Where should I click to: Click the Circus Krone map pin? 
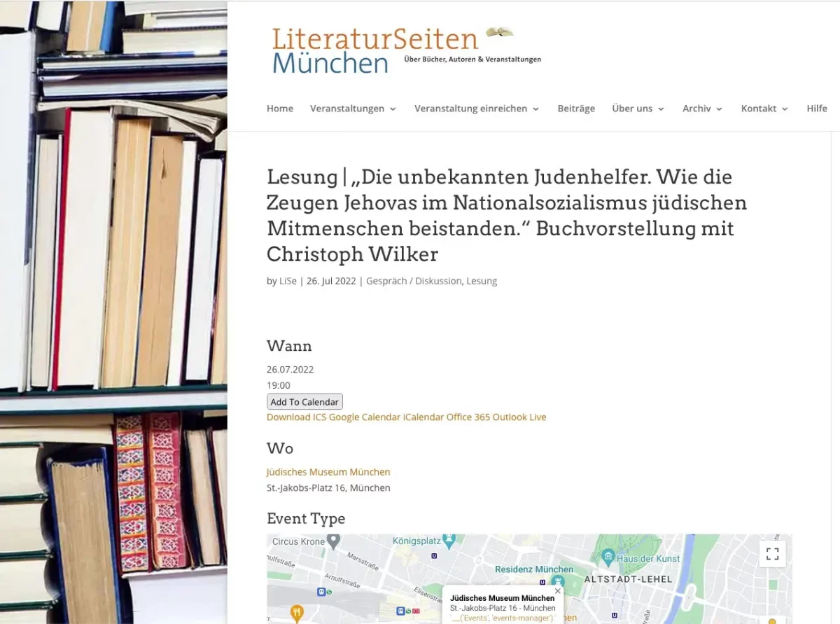(334, 541)
